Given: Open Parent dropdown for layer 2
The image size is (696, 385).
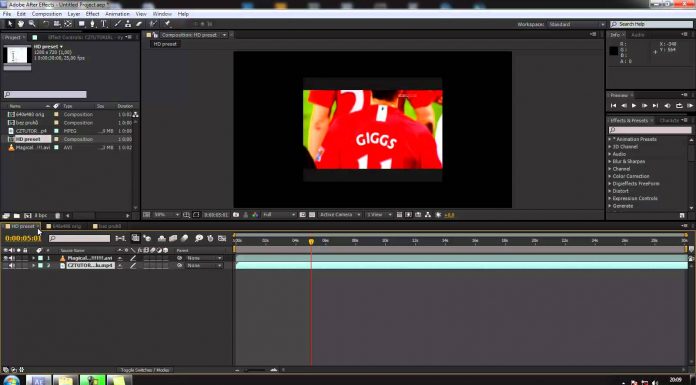Looking at the screenshot, I should coord(204,266).
